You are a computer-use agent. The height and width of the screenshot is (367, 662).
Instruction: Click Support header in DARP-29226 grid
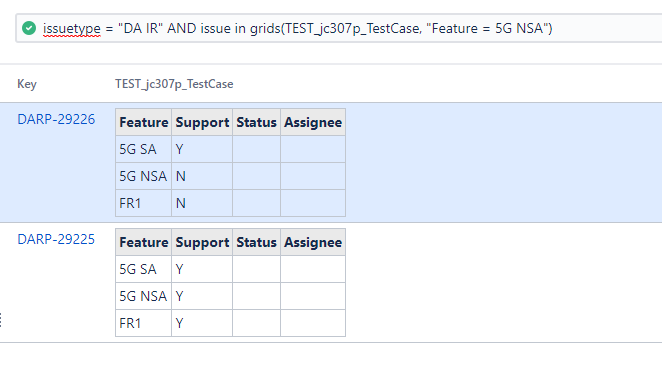point(202,122)
